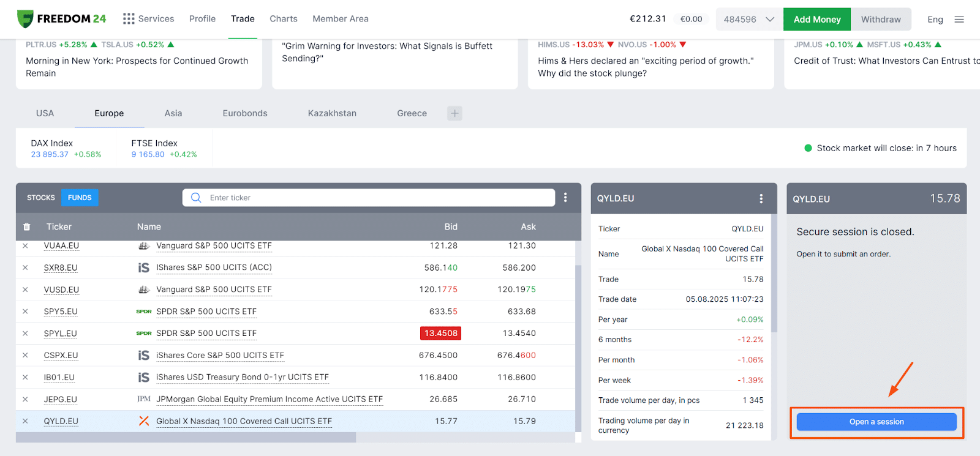Switch to the USA market tab
Screen dimensions: 980x456
point(45,113)
